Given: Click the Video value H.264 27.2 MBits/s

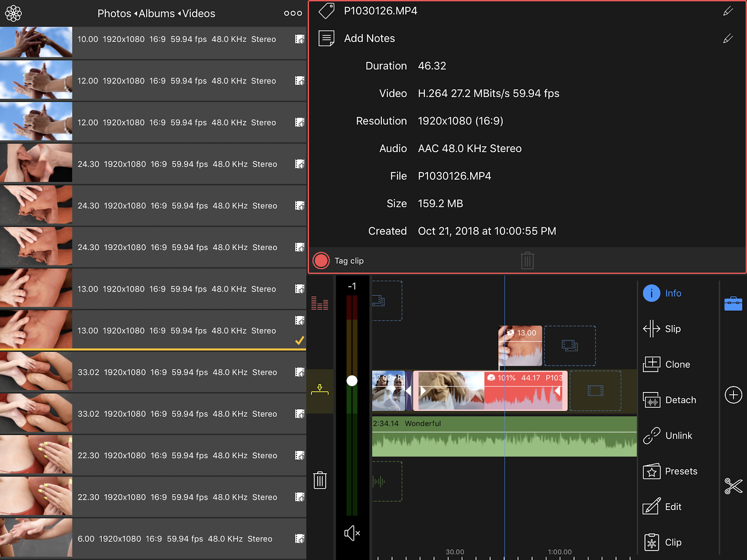Looking at the screenshot, I should (x=488, y=93).
